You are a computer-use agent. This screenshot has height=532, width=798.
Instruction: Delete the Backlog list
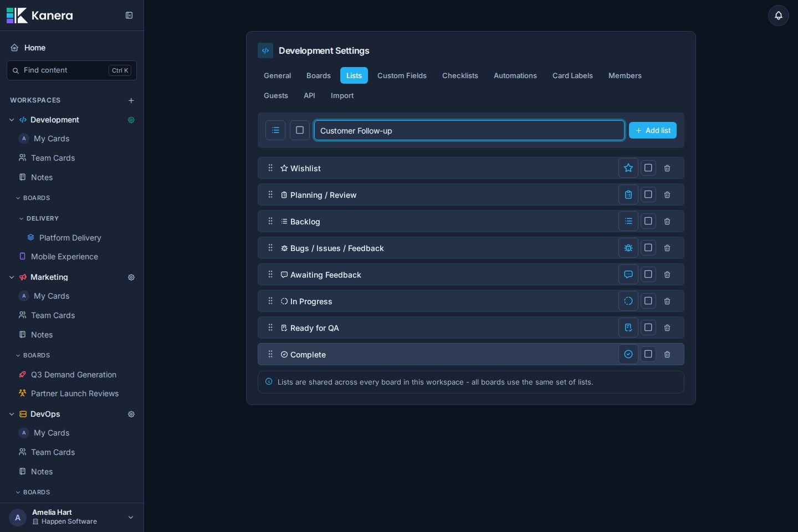(667, 221)
